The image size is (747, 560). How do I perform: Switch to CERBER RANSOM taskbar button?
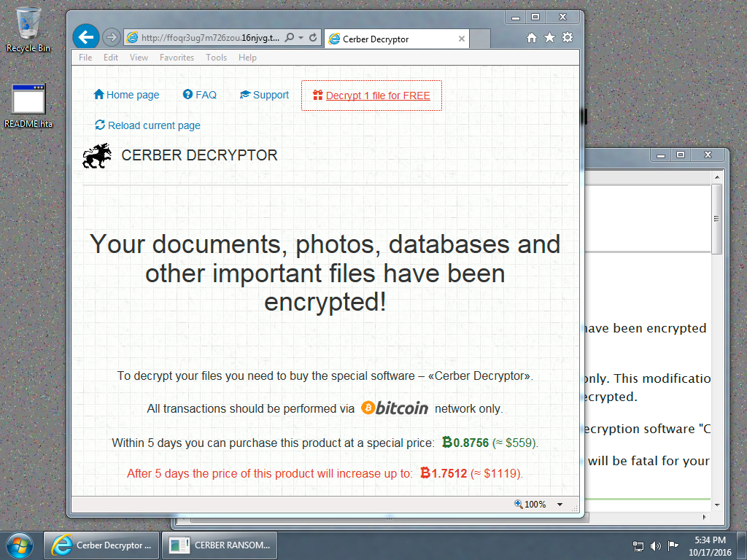220,545
